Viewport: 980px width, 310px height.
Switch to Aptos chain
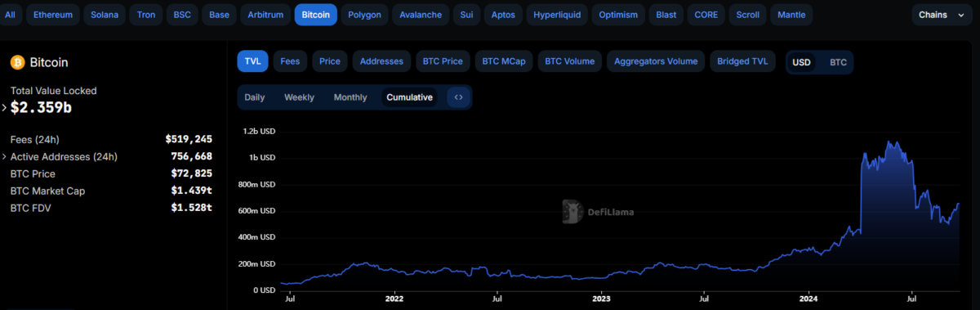pyautogui.click(x=503, y=15)
